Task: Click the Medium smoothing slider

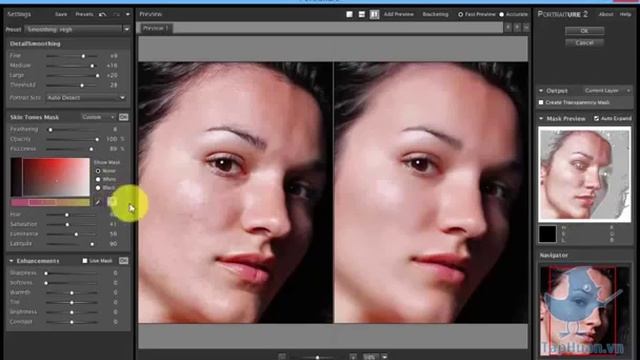Action: pyautogui.click(x=72, y=66)
